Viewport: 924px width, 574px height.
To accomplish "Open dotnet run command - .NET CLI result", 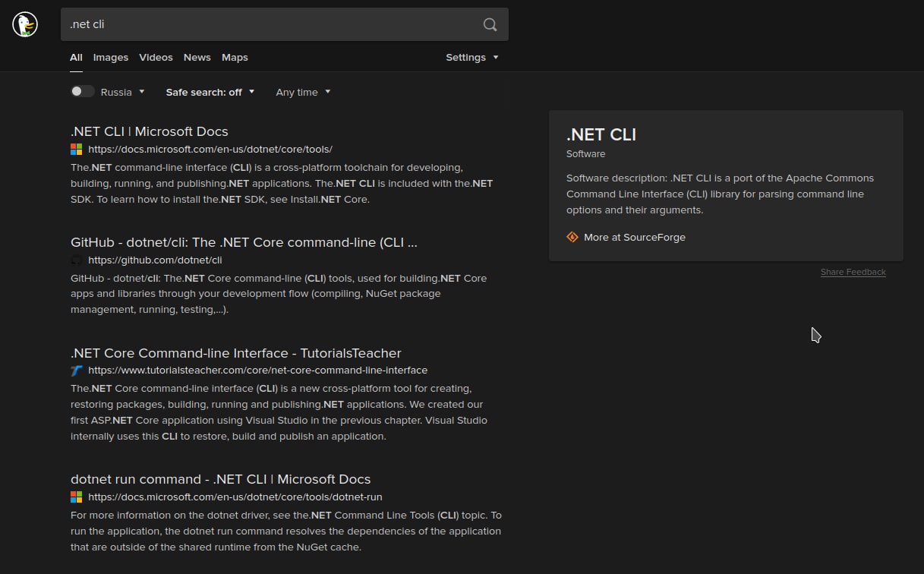I will coord(221,479).
